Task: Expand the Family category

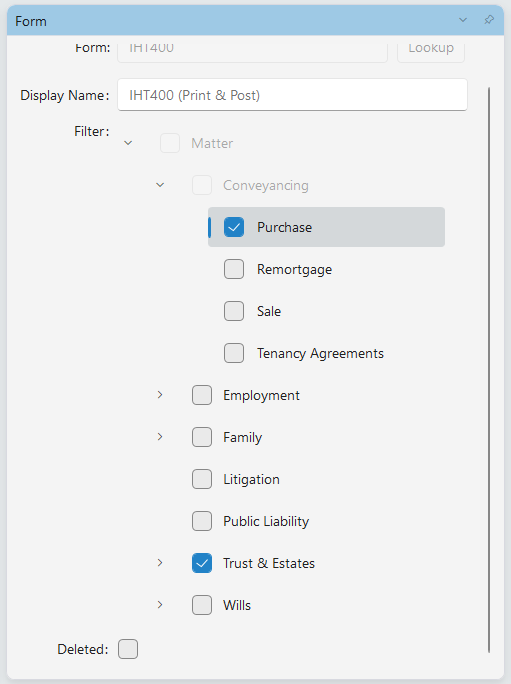Action: point(160,437)
